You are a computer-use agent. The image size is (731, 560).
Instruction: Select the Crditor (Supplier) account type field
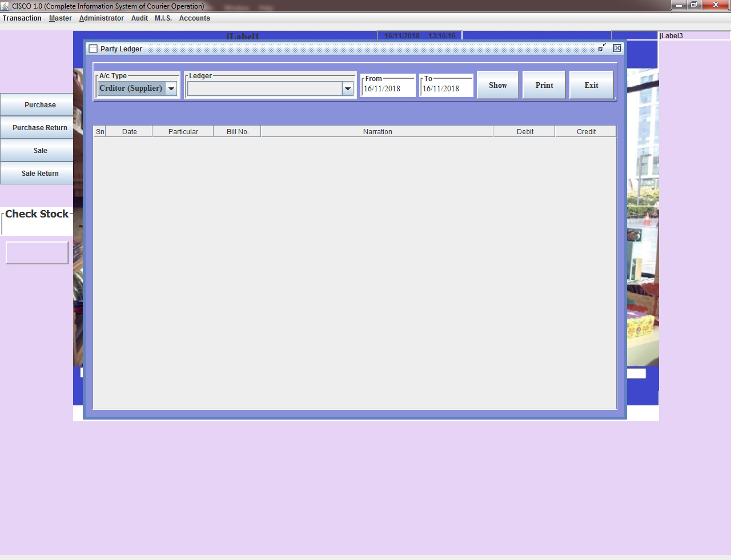pos(131,88)
